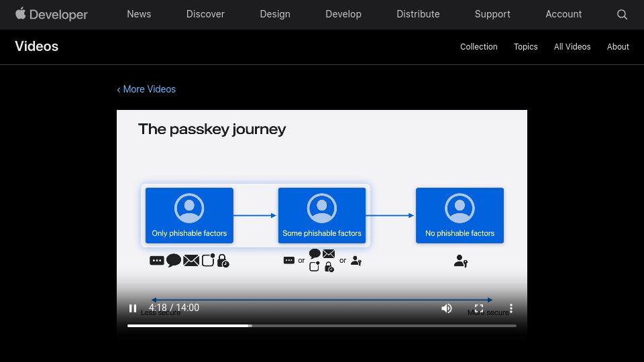
Task: Go to the Collection tab
Action: pos(478,47)
